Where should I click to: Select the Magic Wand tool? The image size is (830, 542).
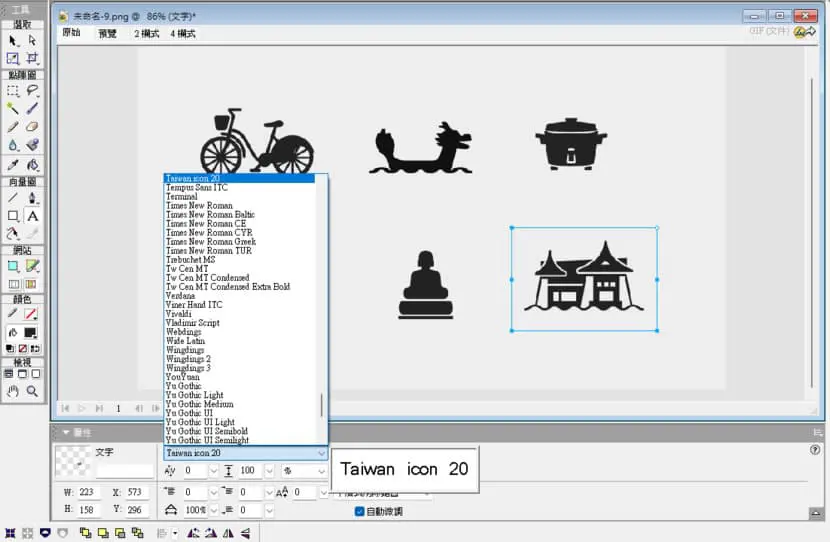pyautogui.click(x=13, y=109)
